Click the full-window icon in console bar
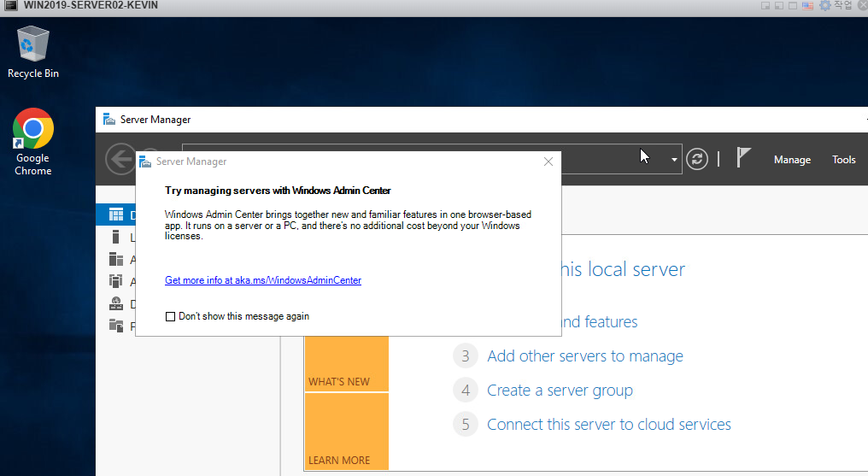868x476 pixels. (x=793, y=5)
